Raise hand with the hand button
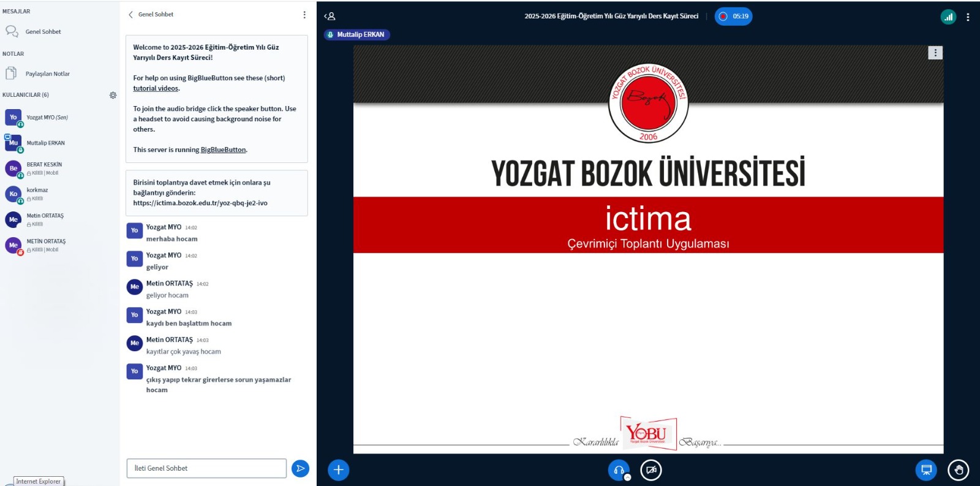This screenshot has width=980, height=486. pyautogui.click(x=959, y=470)
